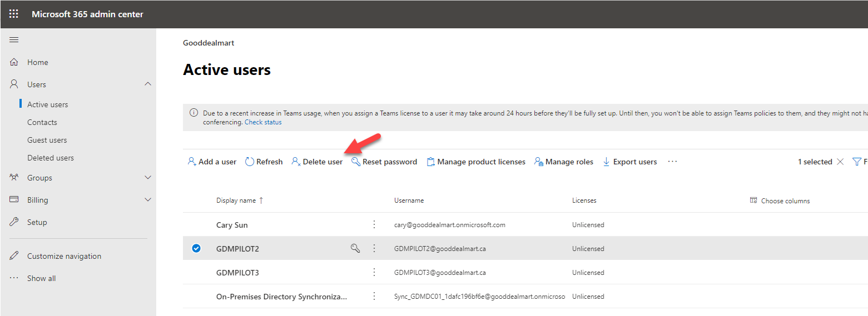Screen dimensions: 868x316
Task: Collapse navigation with the hamburger icon
Action: [14, 39]
